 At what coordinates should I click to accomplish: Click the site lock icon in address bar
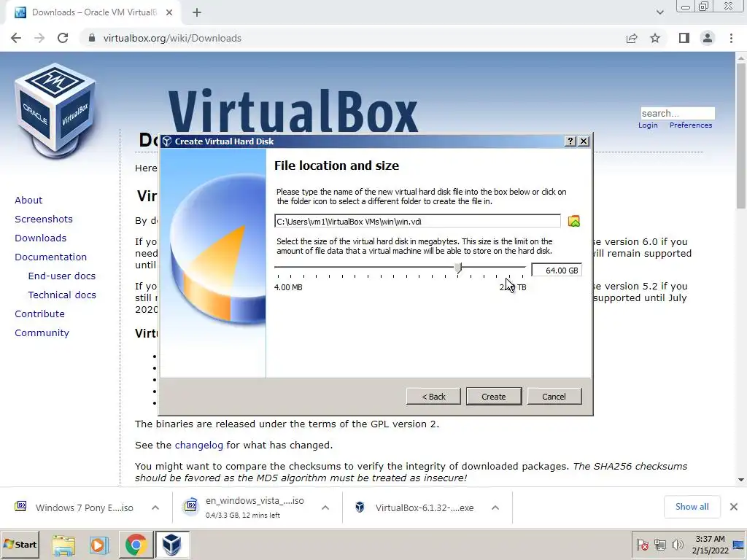click(x=92, y=38)
